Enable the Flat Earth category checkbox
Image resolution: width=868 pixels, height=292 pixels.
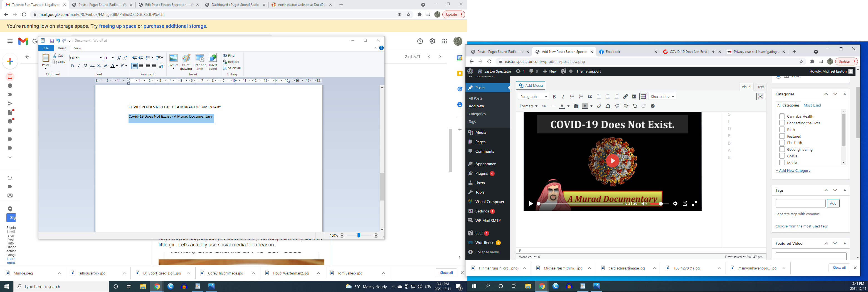tap(782, 143)
